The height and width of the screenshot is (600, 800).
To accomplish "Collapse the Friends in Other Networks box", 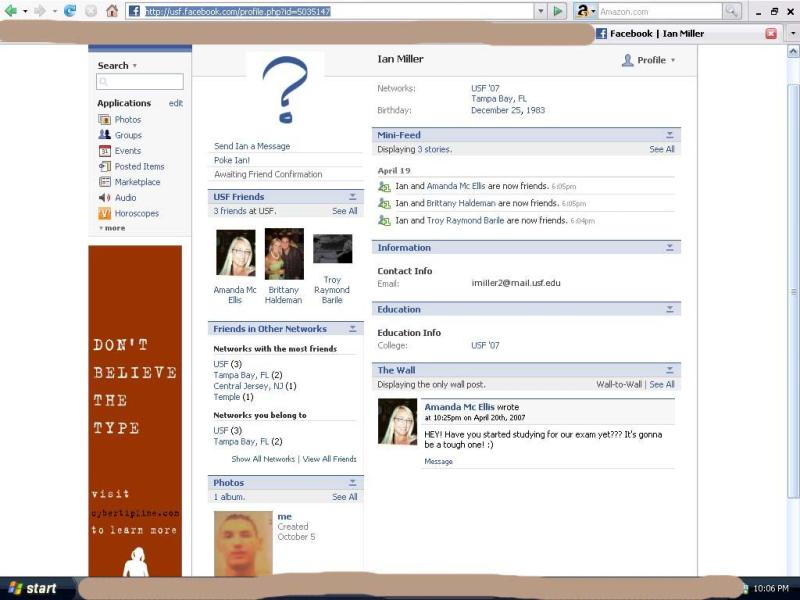I will [353, 329].
